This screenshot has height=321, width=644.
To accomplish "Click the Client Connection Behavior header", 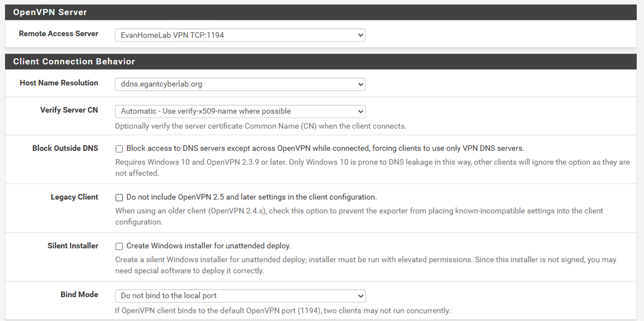I will 321,62.
